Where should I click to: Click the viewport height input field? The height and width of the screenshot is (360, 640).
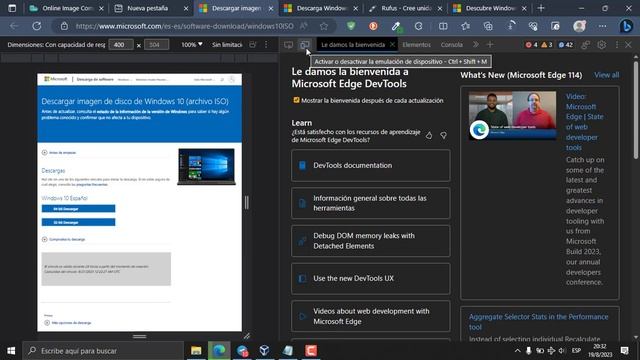[x=156, y=44]
